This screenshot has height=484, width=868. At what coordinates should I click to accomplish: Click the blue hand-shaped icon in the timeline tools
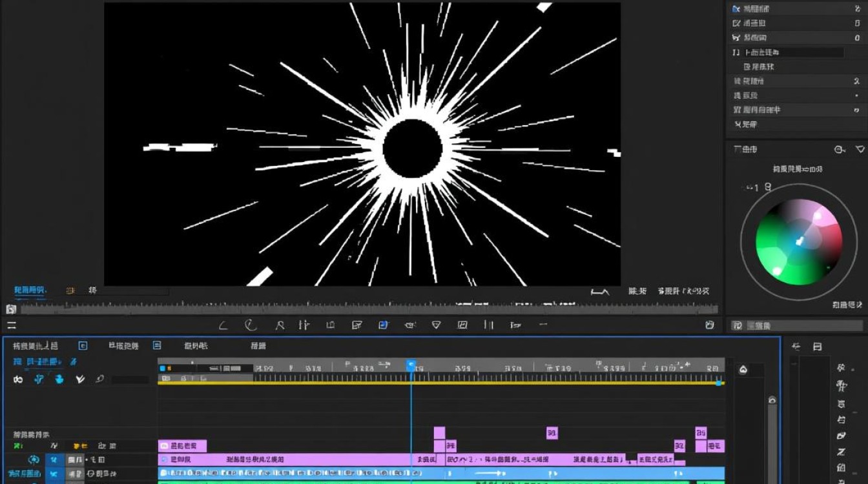[59, 379]
